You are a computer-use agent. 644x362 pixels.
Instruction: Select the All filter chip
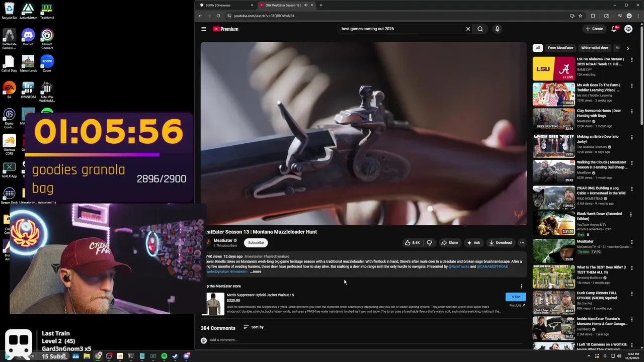pyautogui.click(x=538, y=48)
